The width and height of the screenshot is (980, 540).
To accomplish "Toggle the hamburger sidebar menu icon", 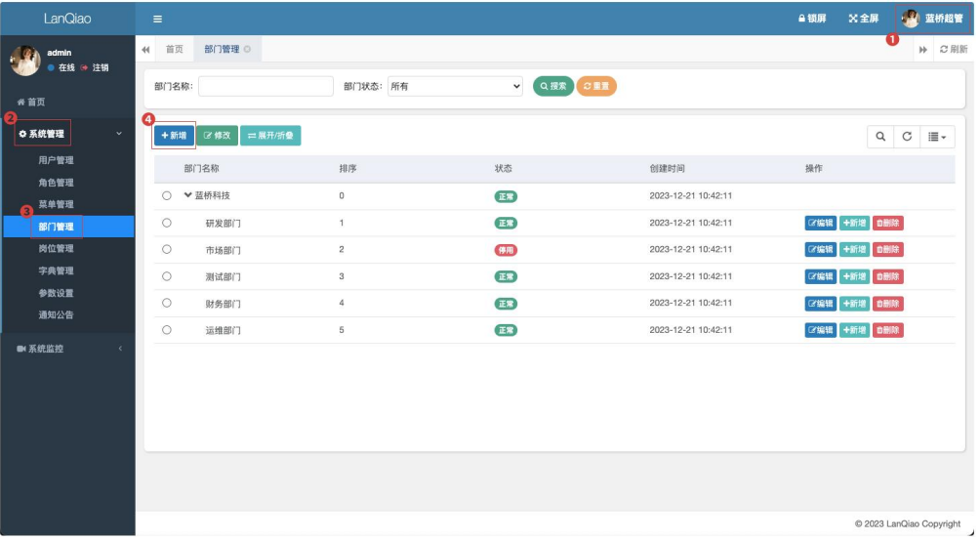I will pyautogui.click(x=157, y=19).
